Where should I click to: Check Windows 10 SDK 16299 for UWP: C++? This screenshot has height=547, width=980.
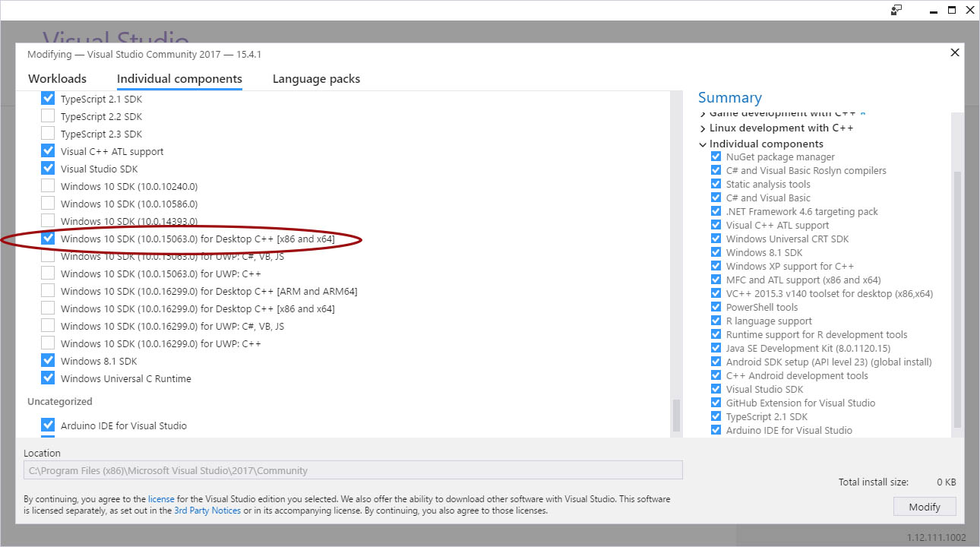point(48,343)
